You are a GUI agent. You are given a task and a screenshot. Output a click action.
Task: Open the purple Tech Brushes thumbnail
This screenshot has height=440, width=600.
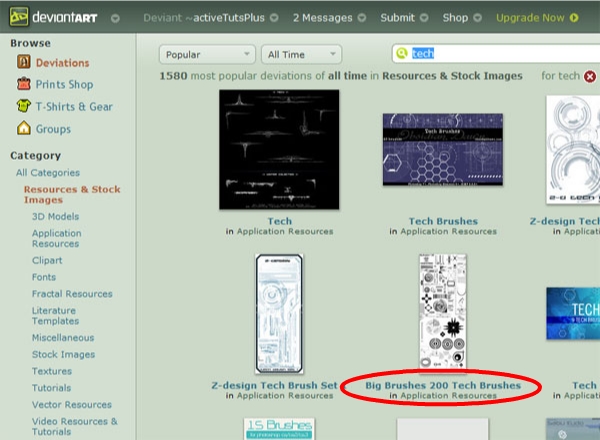point(443,149)
